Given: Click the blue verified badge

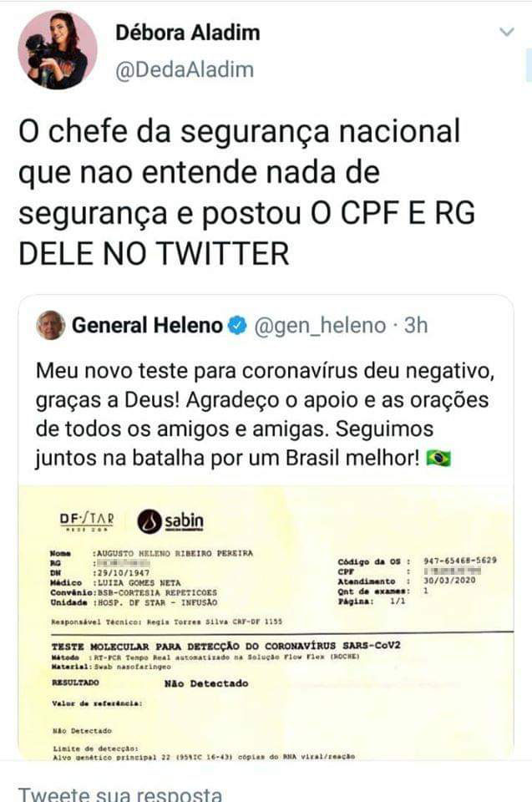Looking at the screenshot, I should [x=237, y=325].
